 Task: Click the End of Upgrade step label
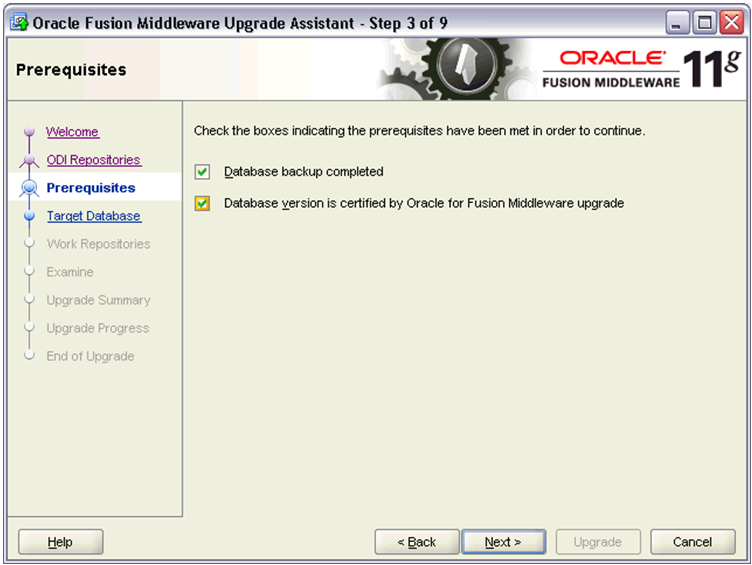(90, 356)
